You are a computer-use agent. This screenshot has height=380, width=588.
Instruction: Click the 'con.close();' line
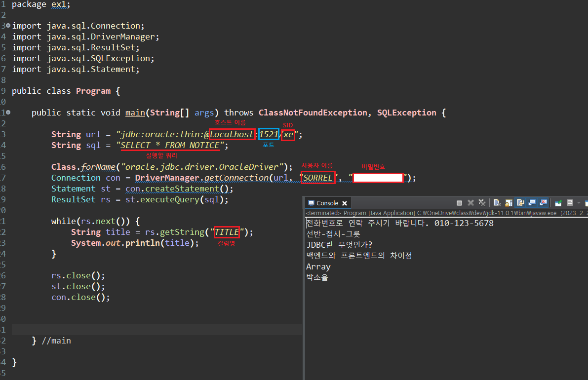80,298
